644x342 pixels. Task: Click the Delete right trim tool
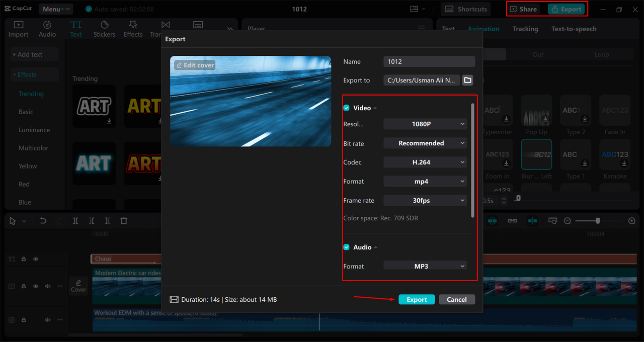108,221
